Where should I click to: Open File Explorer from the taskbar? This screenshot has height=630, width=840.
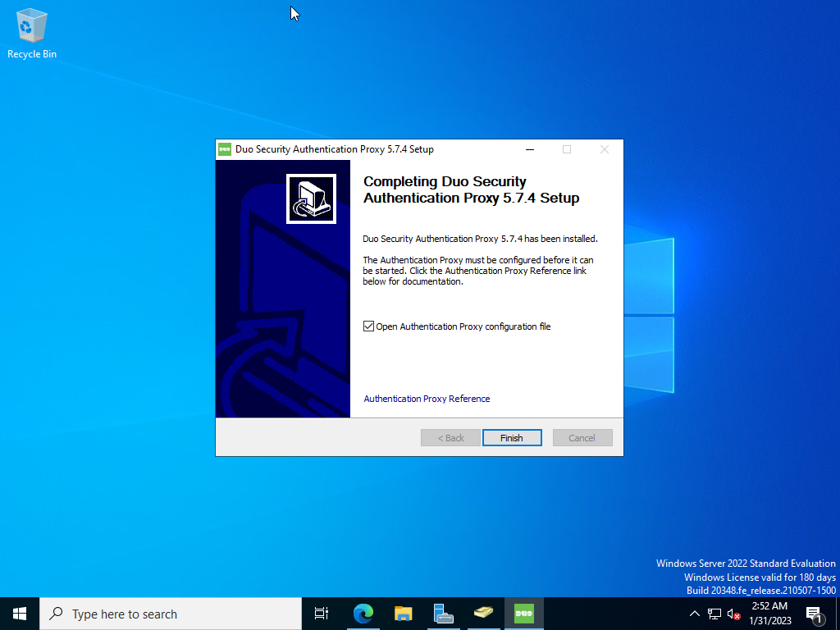coord(403,614)
